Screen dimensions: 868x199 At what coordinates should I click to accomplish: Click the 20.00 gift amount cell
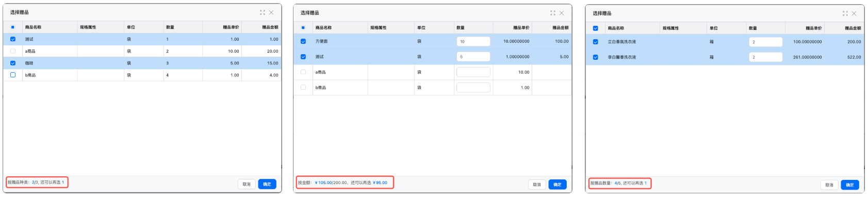pyautogui.click(x=261, y=51)
